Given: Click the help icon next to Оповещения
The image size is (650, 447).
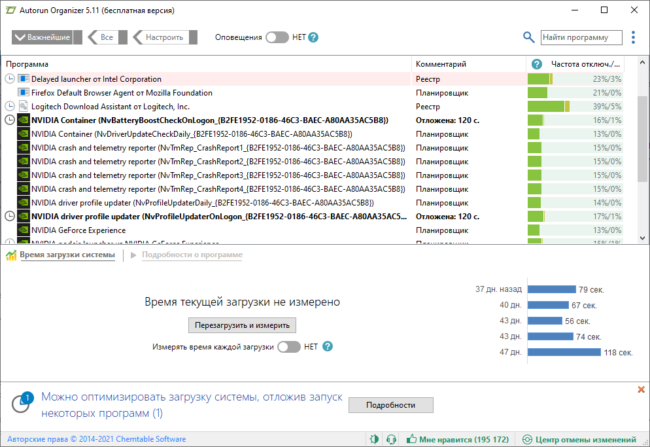Looking at the screenshot, I should 313,37.
